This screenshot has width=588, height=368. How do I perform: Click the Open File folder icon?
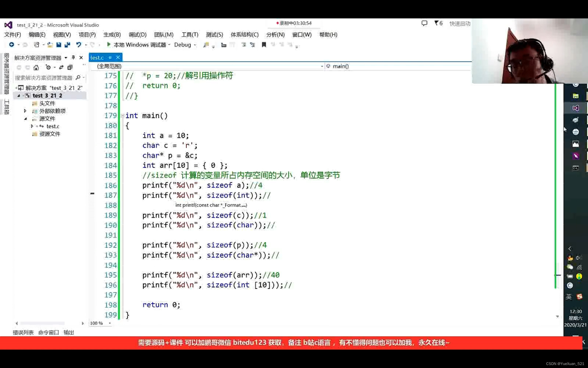point(50,45)
